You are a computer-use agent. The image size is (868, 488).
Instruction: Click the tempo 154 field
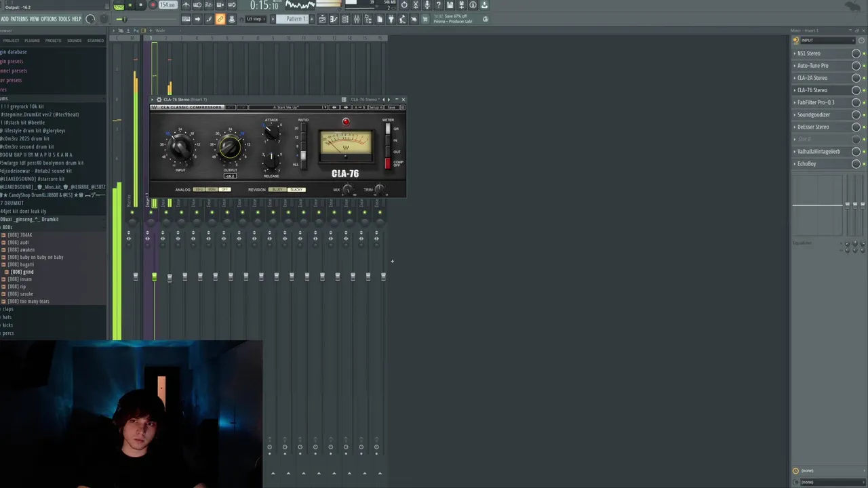click(x=167, y=5)
